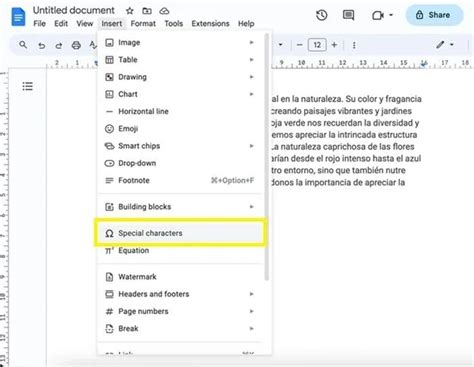This screenshot has height=367, width=474.
Task: Choose Image from the Insert menu
Action: [180, 43]
